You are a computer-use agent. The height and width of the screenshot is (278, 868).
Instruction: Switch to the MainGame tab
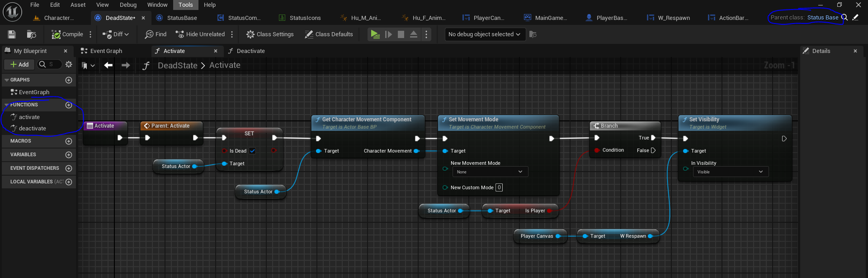coord(551,18)
